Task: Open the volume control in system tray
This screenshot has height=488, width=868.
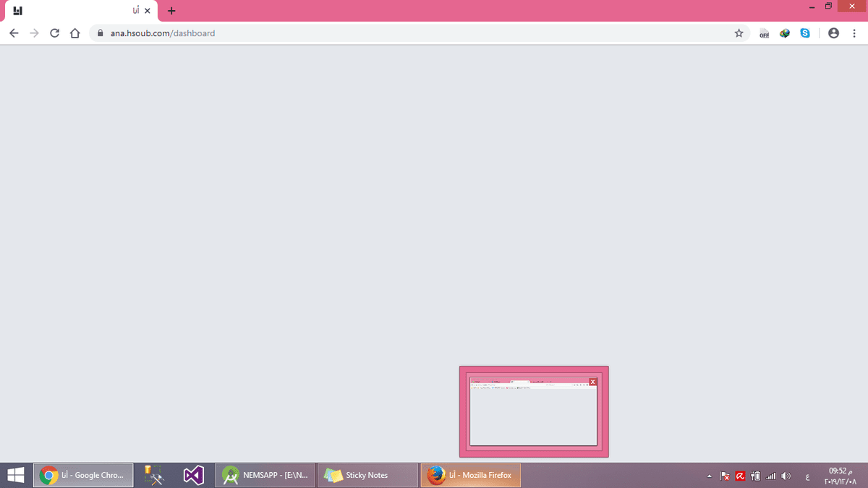Action: [x=786, y=476]
